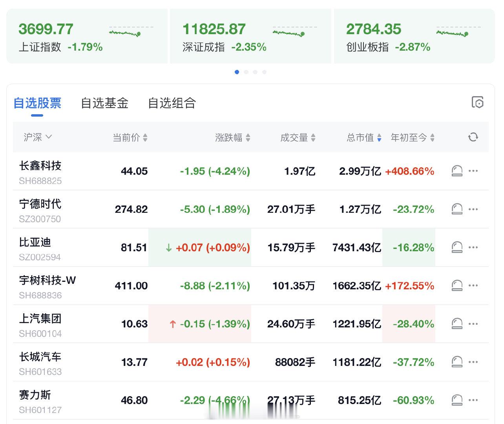Set price alert for 长鑫科技

coord(457,171)
